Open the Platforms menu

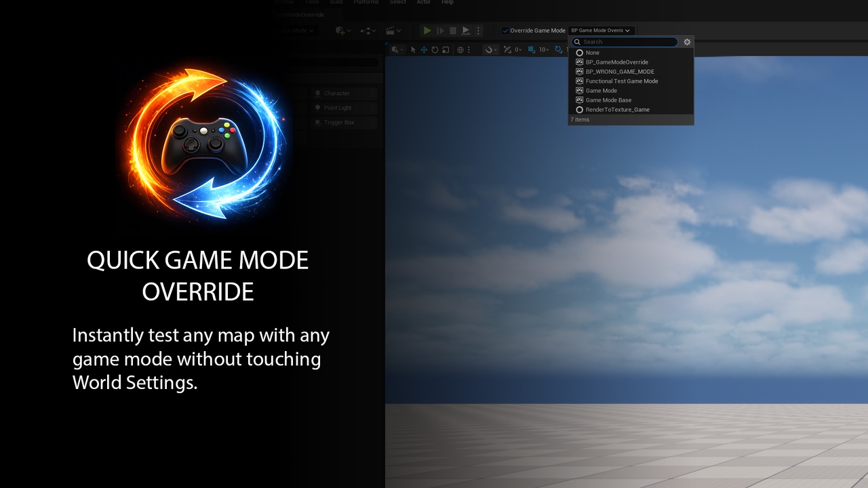(366, 3)
